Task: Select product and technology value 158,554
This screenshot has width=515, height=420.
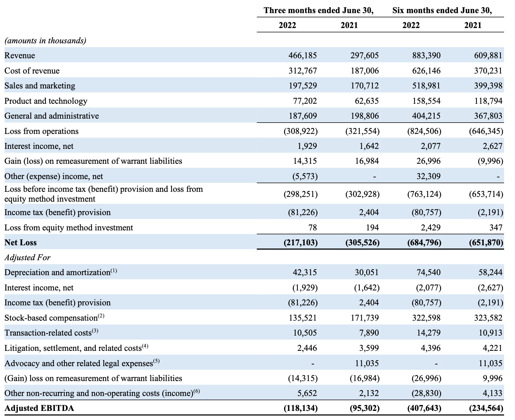Action: 426,101
